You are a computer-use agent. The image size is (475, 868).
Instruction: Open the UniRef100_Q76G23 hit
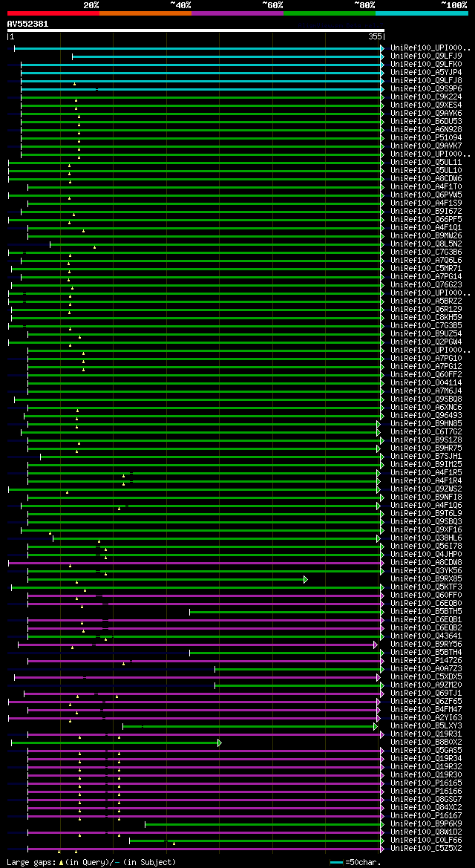[x=426, y=284]
